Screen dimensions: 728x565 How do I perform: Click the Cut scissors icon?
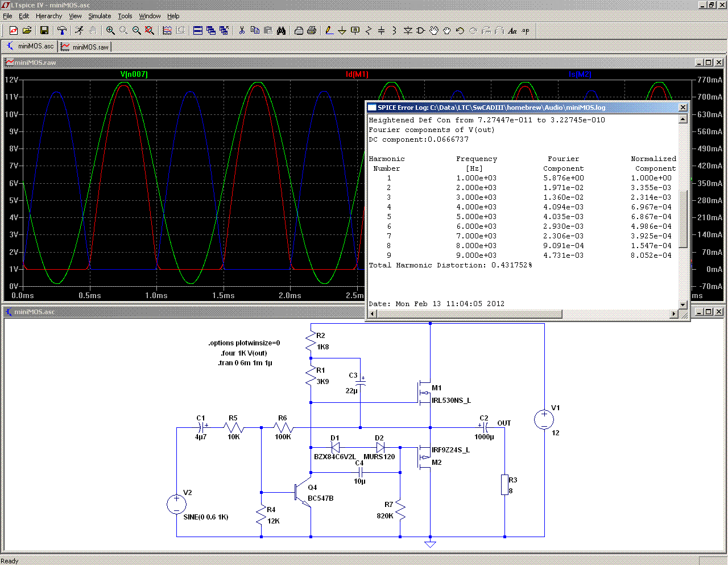(242, 31)
